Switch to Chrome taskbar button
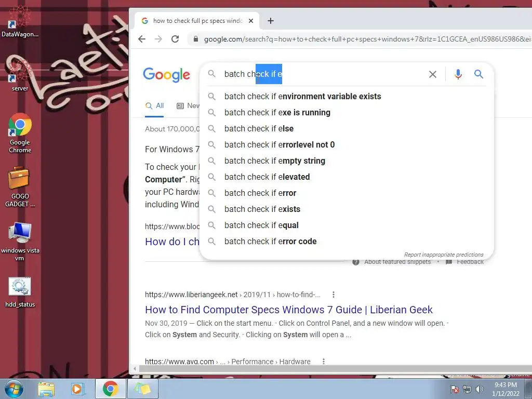Viewport: 532px width, 399px height. click(110, 389)
